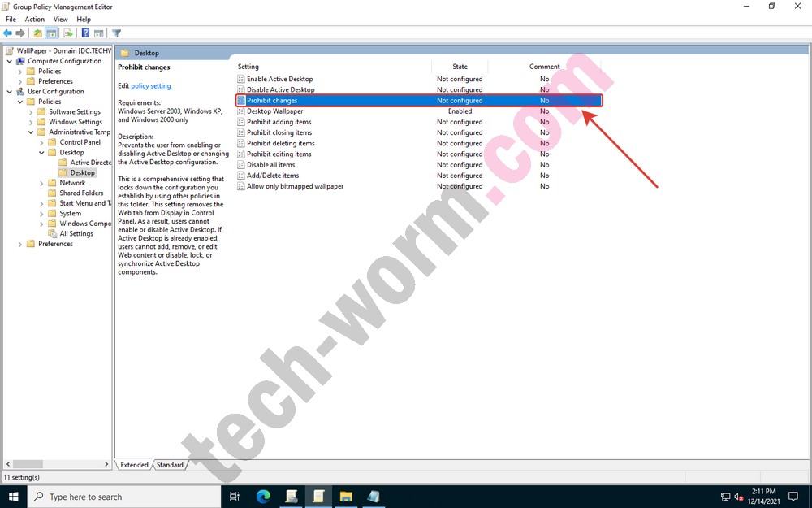Click the Filter funnel icon in the toolbar

coord(116,33)
